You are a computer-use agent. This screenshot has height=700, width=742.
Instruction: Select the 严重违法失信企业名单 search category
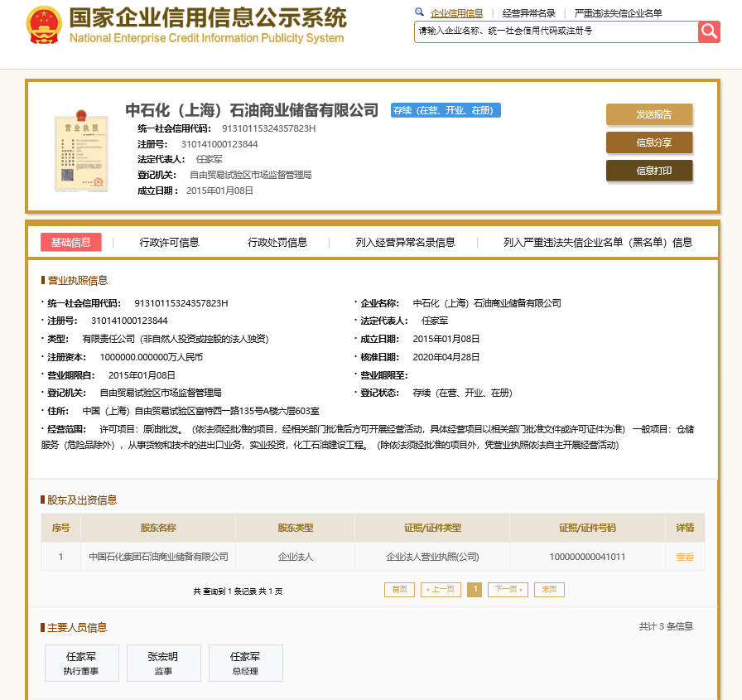tap(618, 13)
